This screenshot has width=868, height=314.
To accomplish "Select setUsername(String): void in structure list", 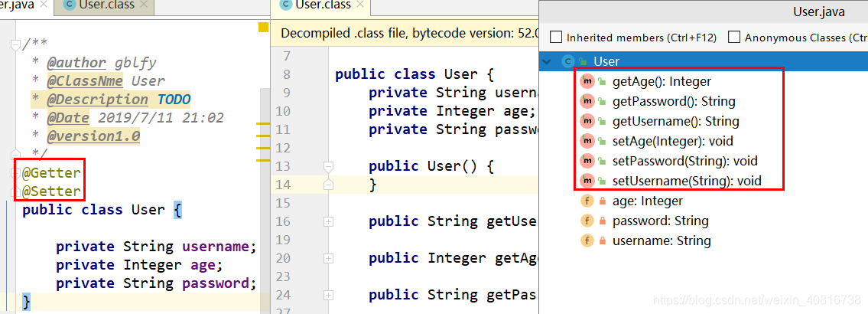I will pos(687,181).
